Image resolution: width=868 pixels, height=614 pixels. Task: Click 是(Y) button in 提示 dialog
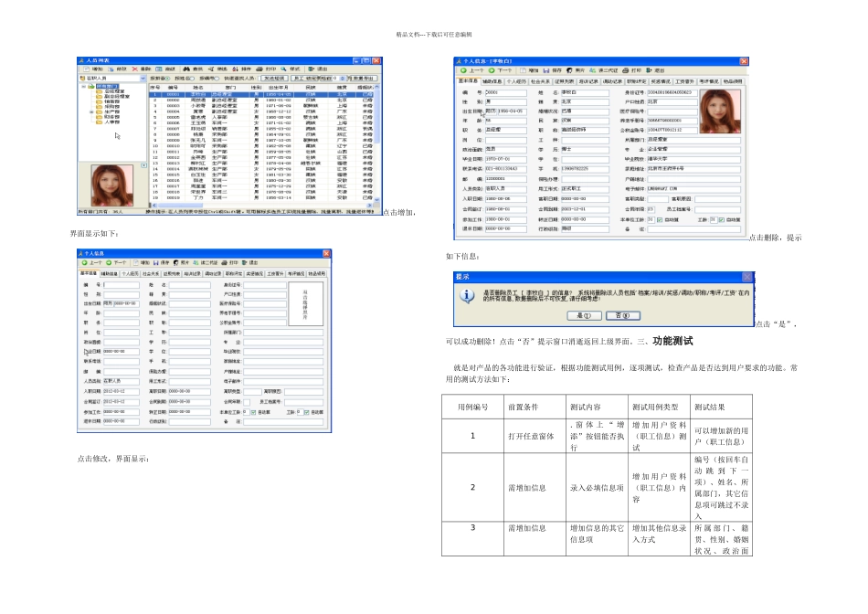point(583,314)
